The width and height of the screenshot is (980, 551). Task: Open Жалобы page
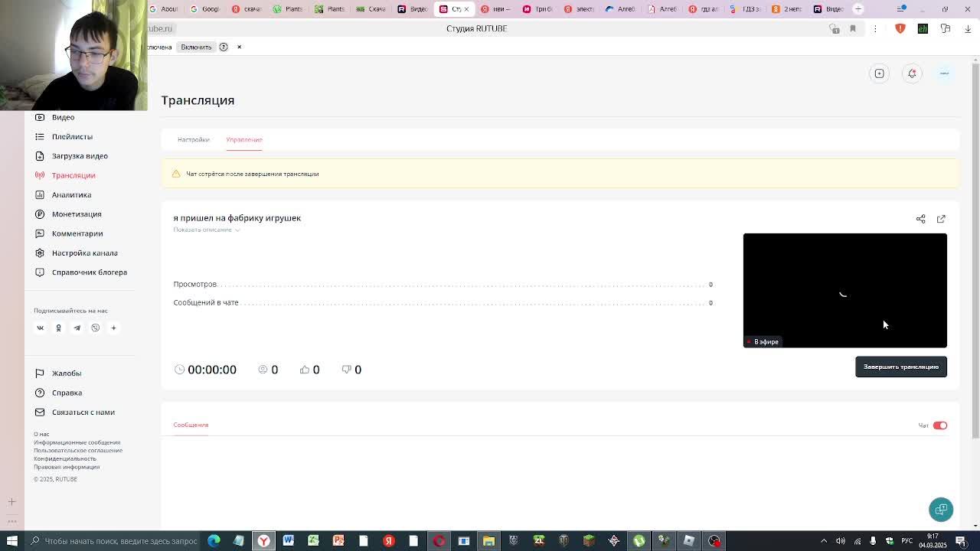(66, 373)
